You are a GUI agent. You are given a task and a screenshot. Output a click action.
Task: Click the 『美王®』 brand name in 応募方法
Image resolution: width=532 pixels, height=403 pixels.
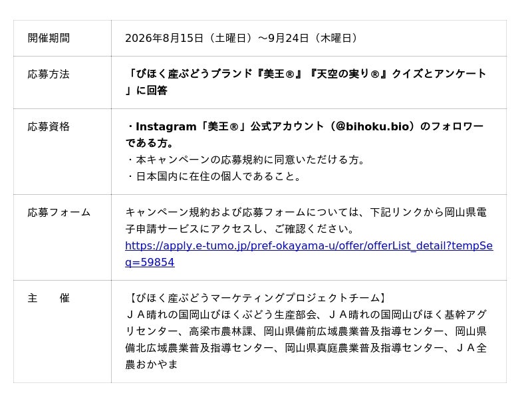(x=279, y=74)
